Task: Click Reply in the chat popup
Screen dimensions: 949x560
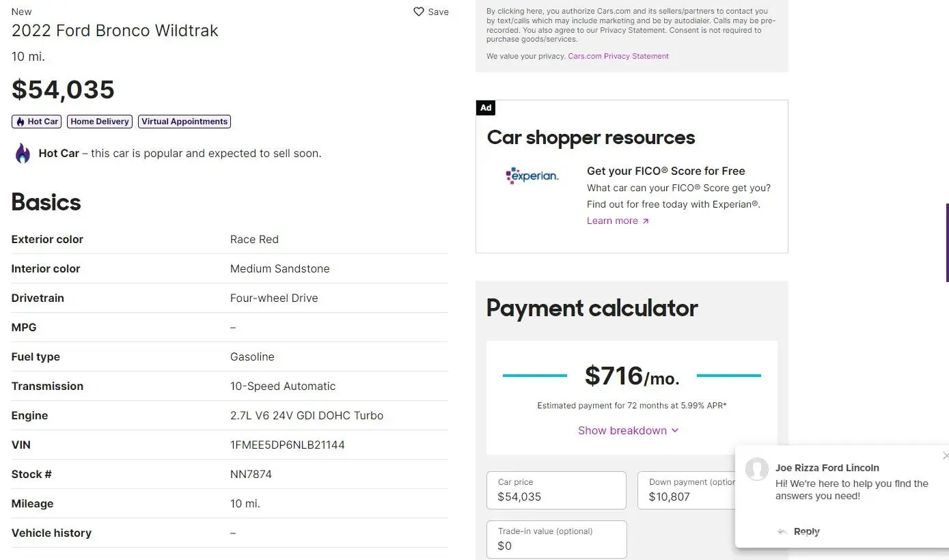Action: tap(806, 532)
